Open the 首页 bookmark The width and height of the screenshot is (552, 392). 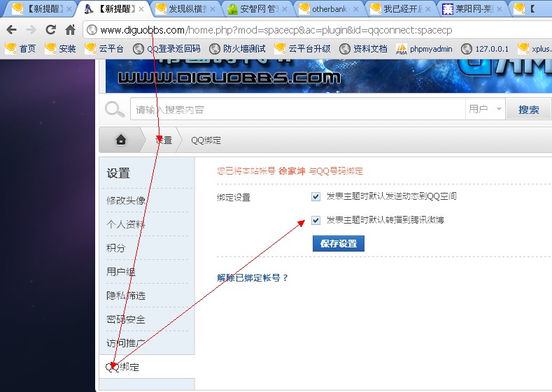point(20,48)
